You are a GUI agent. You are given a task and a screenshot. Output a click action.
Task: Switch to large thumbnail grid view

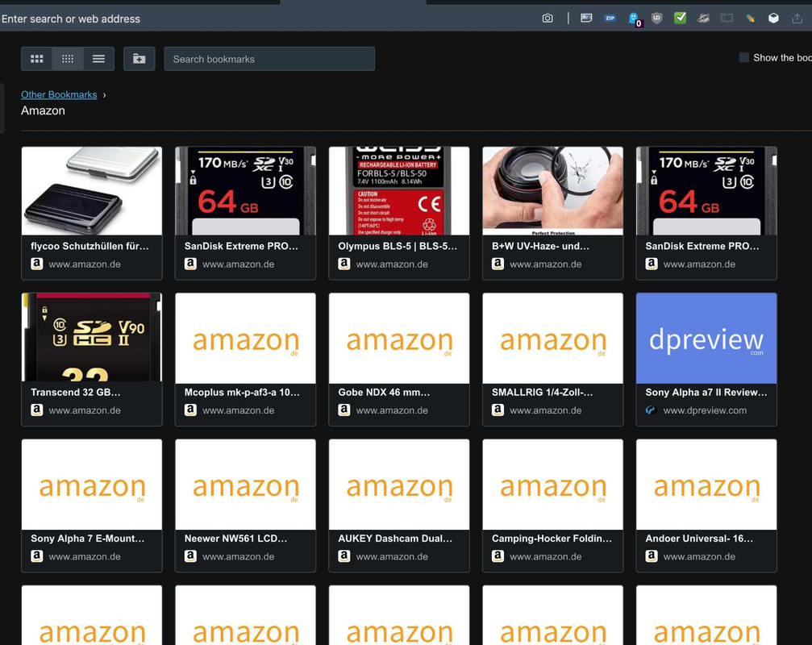[37, 59]
